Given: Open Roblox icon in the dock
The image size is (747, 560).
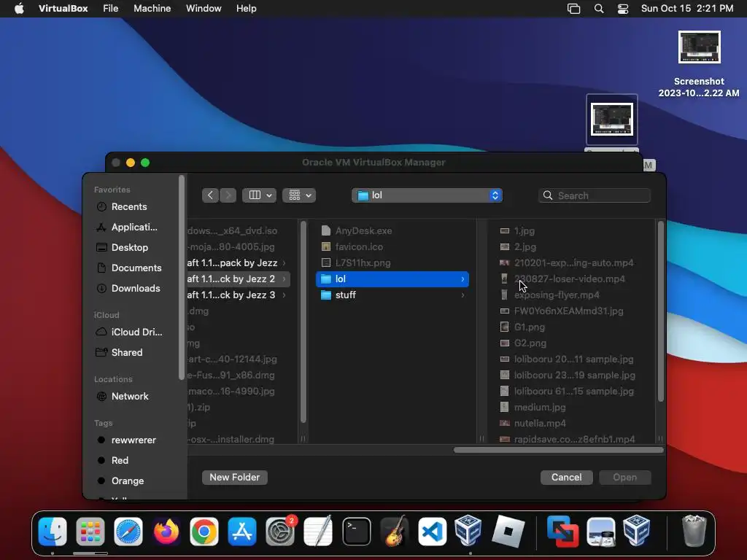Looking at the screenshot, I should tap(508, 532).
